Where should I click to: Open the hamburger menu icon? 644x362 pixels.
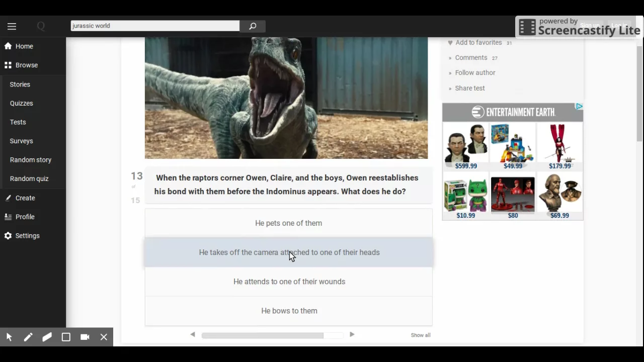coord(12,27)
